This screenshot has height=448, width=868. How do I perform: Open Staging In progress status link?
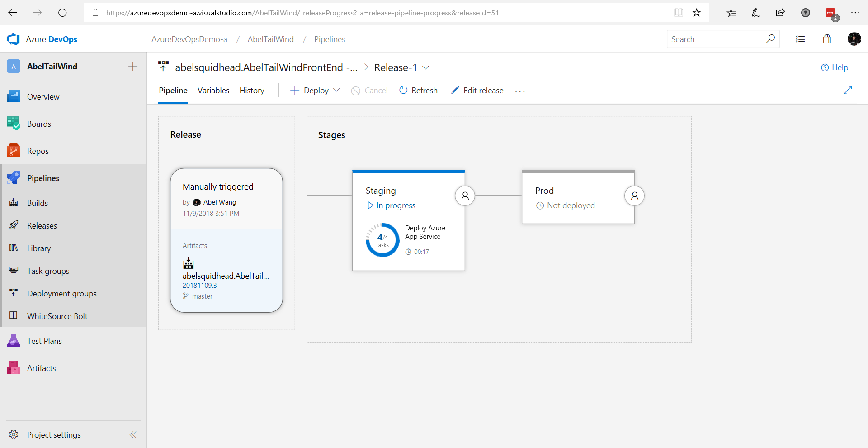(x=391, y=205)
